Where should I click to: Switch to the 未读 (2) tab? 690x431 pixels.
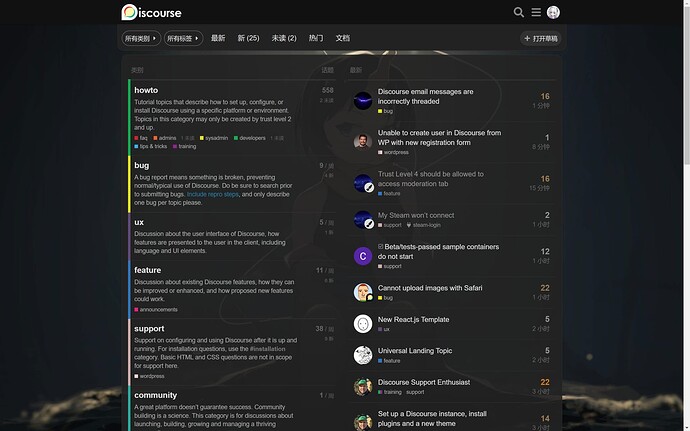pyautogui.click(x=284, y=38)
